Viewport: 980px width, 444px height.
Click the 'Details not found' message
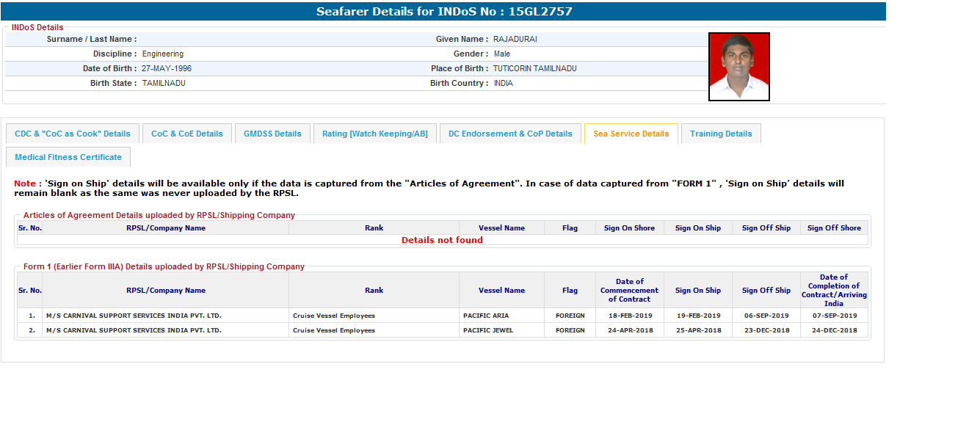point(442,240)
